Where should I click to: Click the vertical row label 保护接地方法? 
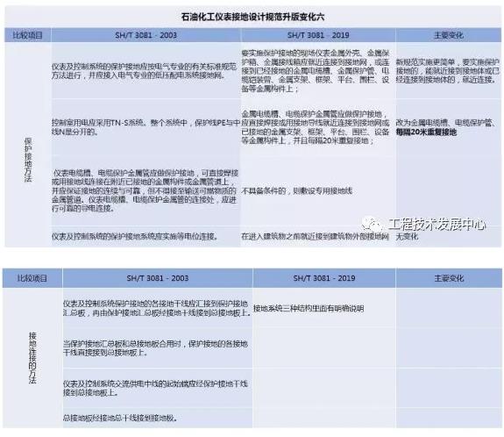(x=28, y=160)
